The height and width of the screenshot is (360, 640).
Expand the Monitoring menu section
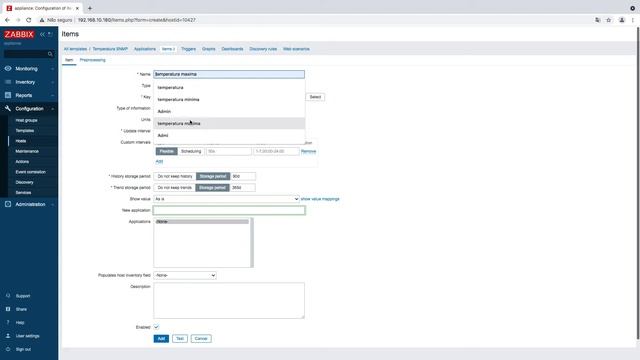(29, 69)
